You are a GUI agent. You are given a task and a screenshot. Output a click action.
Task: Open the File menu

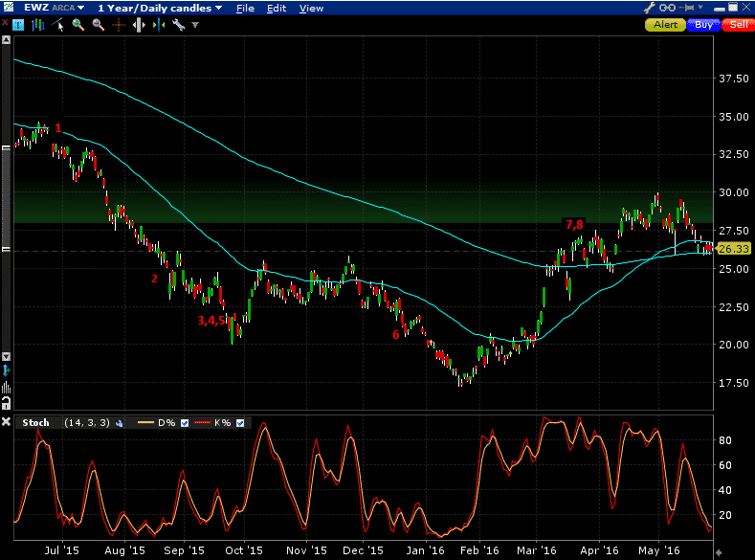(245, 9)
